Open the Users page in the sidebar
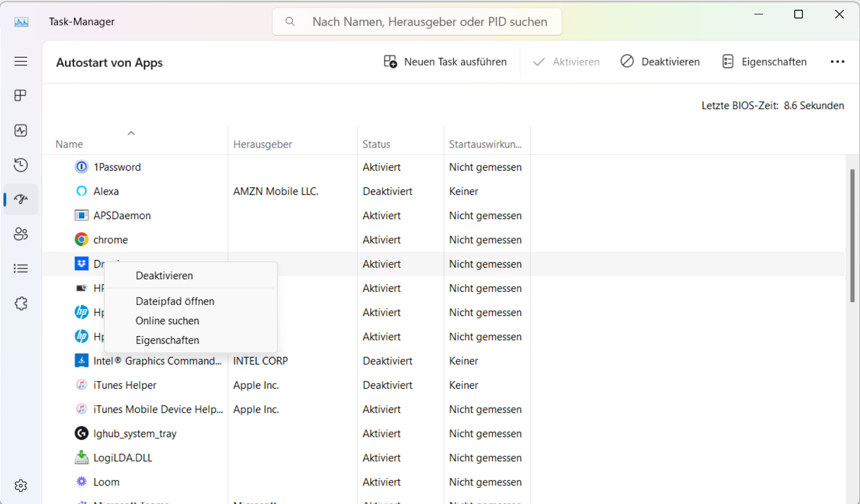Viewport: 860px width, 504px height. [21, 234]
